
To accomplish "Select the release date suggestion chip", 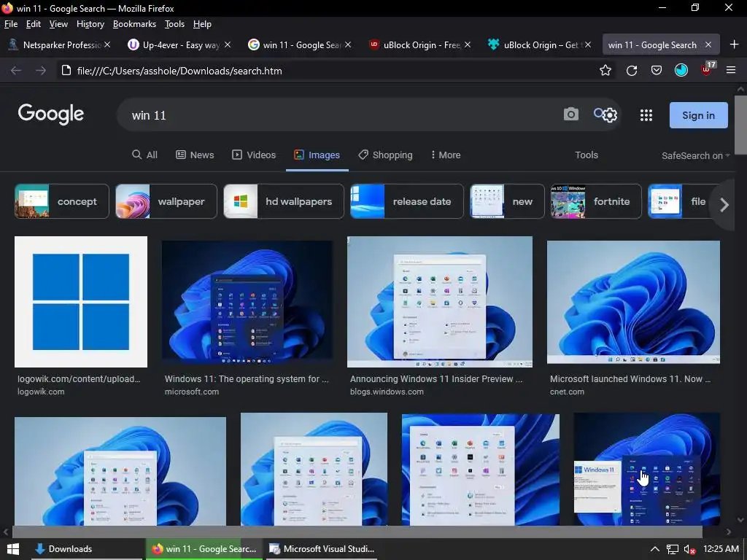I will pyautogui.click(x=407, y=201).
